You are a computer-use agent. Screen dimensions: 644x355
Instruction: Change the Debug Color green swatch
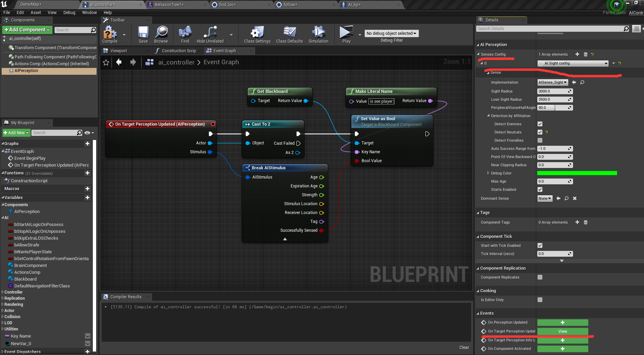pyautogui.click(x=576, y=173)
